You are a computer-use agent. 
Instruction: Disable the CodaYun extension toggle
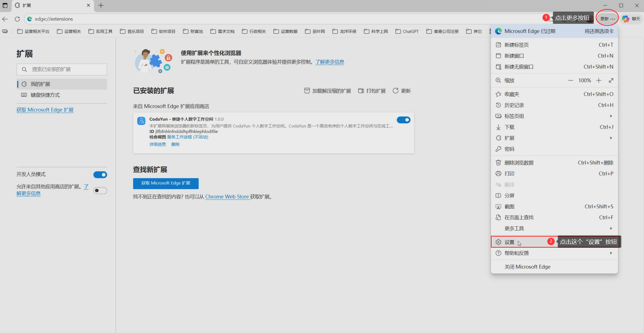(403, 120)
